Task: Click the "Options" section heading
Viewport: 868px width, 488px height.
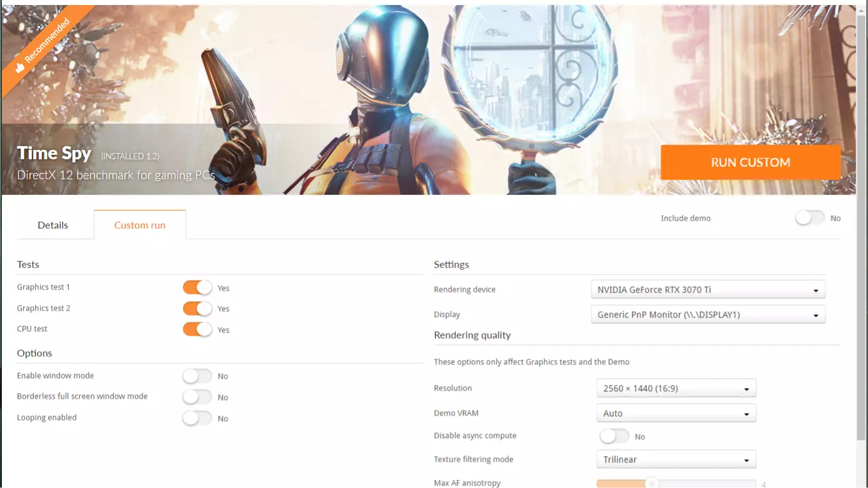Action: coord(34,353)
